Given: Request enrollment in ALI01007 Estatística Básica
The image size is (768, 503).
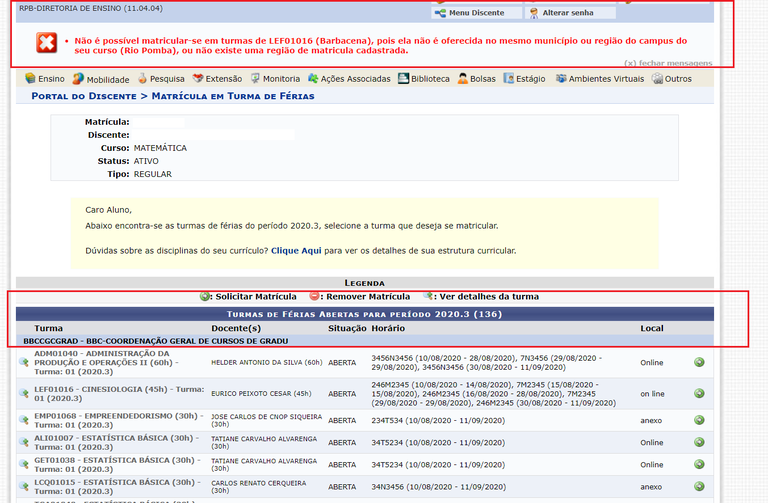Looking at the screenshot, I should point(699,442).
